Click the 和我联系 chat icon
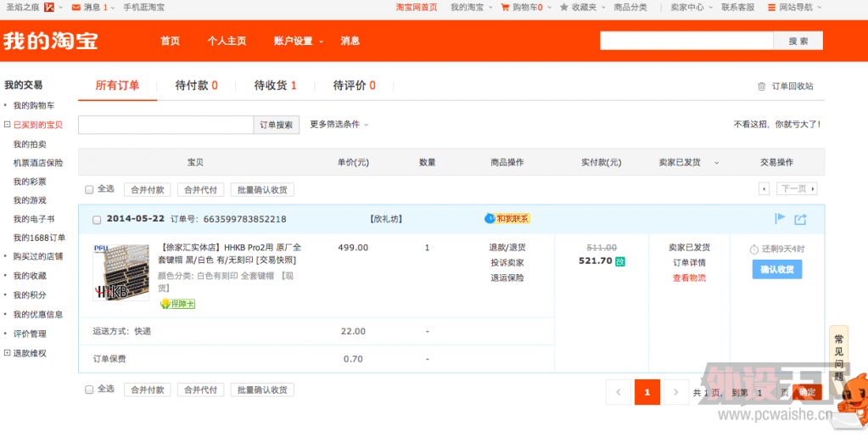Image resolution: width=868 pixels, height=443 pixels. point(507,219)
